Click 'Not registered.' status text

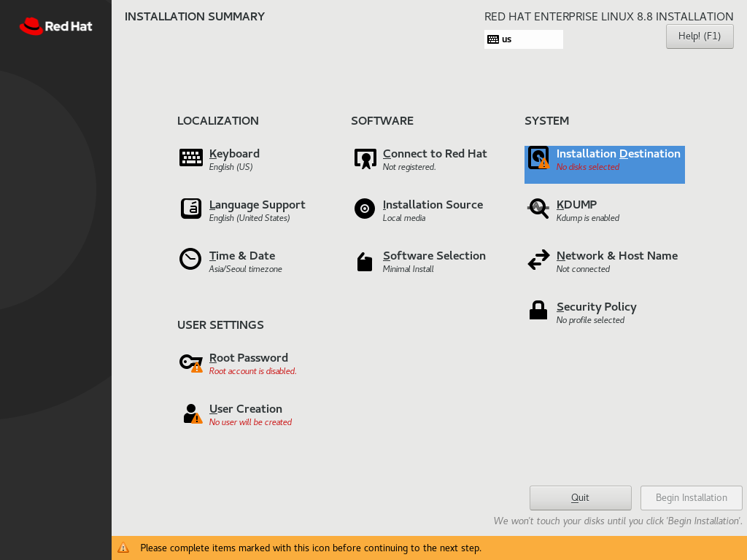pos(409,167)
